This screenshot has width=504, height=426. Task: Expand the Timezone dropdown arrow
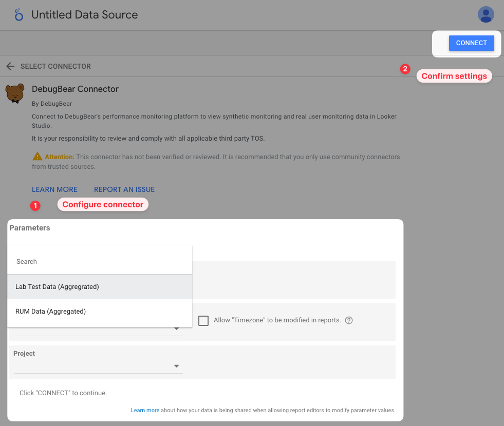[x=176, y=328]
